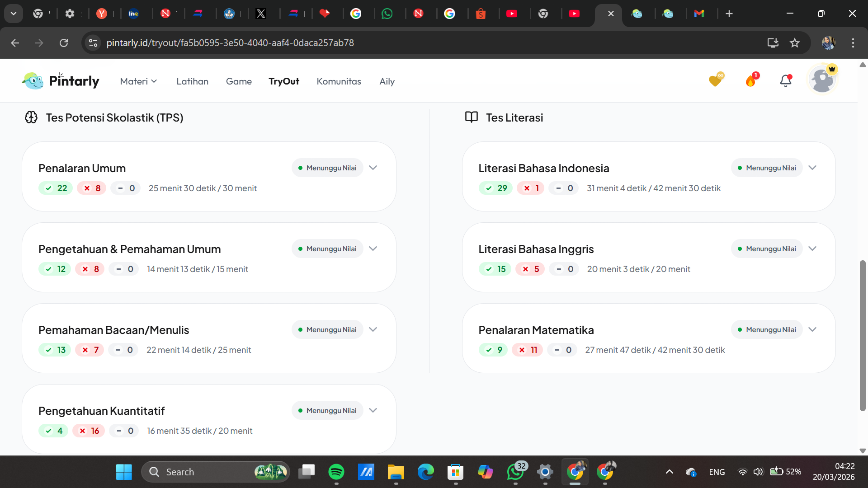
Task: Click the brain icon beside Tes Potensi Skolastik
Action: click(x=31, y=117)
